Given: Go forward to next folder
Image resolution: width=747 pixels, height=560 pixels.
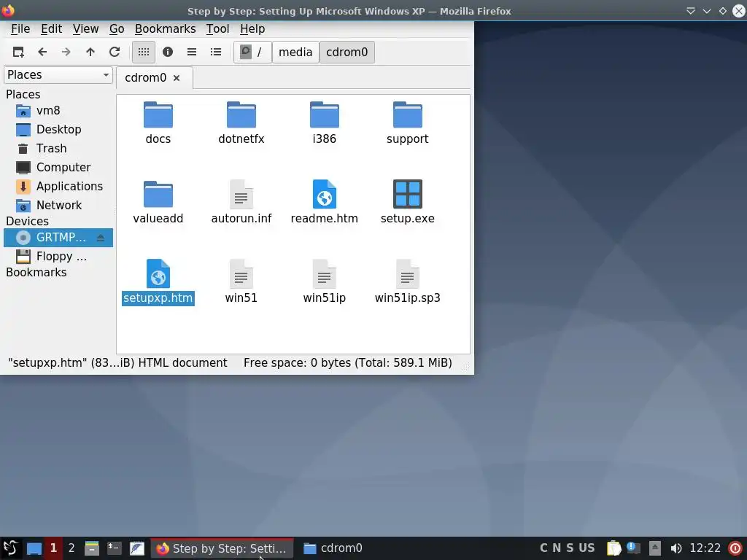Looking at the screenshot, I should coord(66,52).
